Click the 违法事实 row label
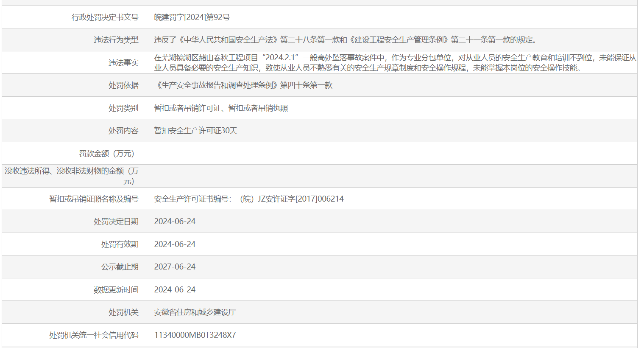This screenshot has width=644, height=348. coord(123,63)
